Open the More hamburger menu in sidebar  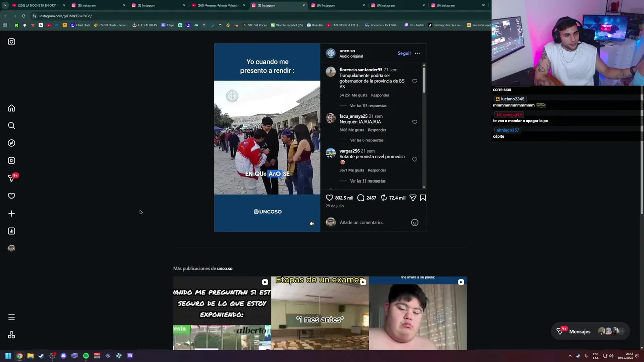point(11,317)
